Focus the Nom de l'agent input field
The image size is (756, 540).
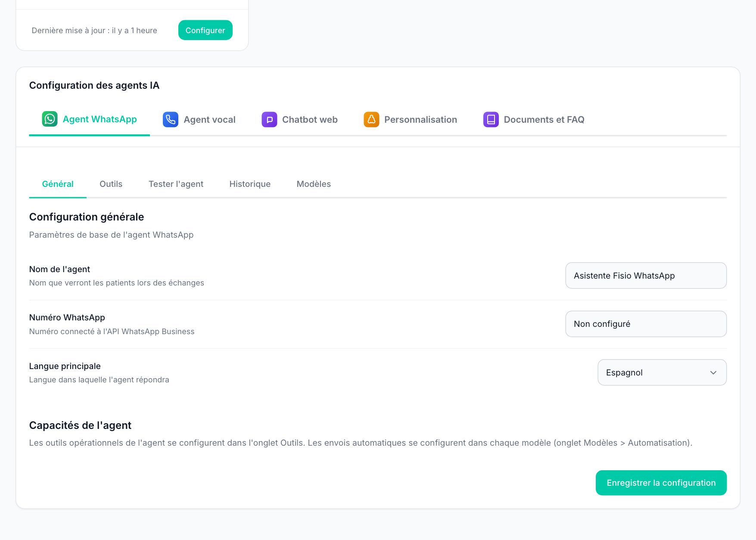[x=646, y=276]
